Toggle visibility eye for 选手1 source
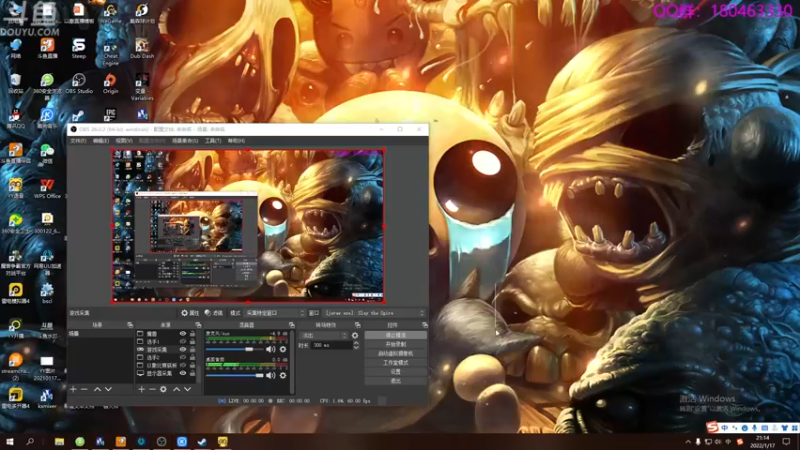This screenshot has height=450, width=800. point(183,341)
